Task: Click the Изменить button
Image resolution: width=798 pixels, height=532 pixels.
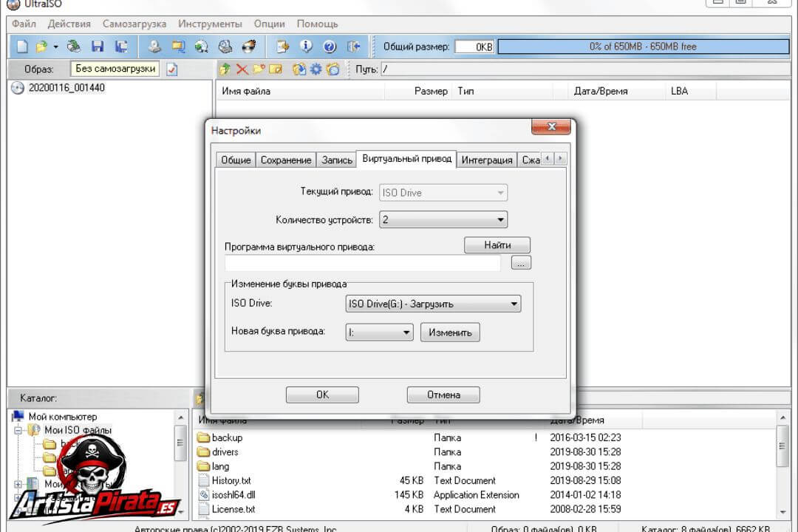Action: [450, 332]
